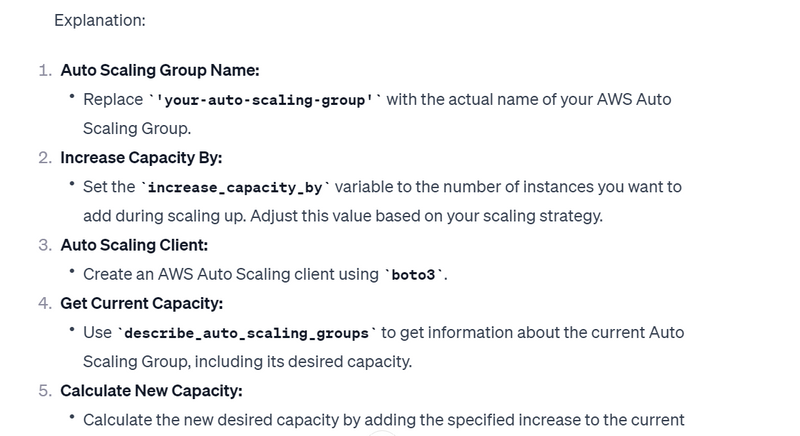Click the 'your-auto-scaling-group' inline code
The width and height of the screenshot is (800, 436).
[x=265, y=100]
